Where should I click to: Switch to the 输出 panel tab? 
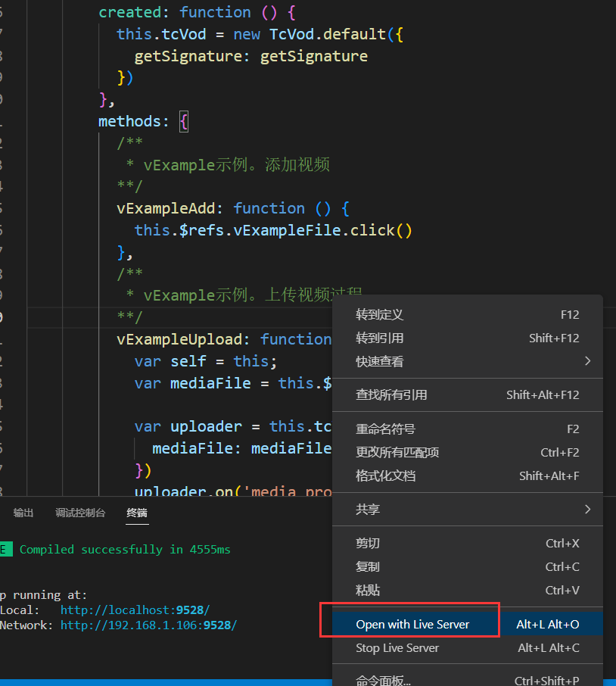(23, 513)
